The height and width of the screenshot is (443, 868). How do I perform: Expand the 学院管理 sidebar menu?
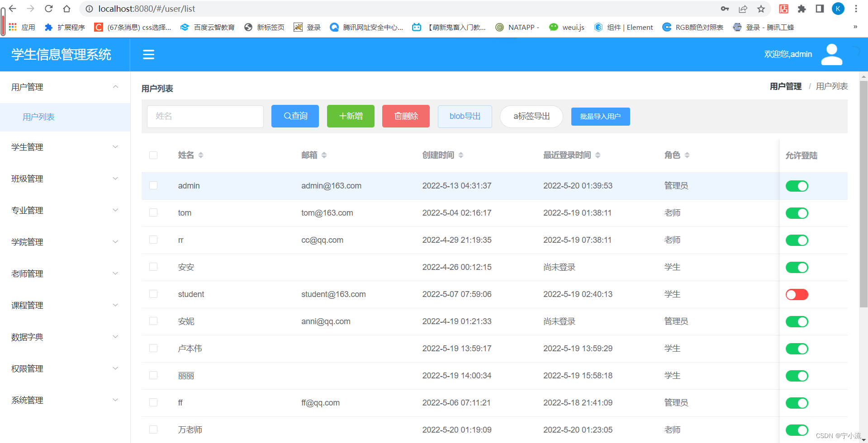[x=65, y=242]
